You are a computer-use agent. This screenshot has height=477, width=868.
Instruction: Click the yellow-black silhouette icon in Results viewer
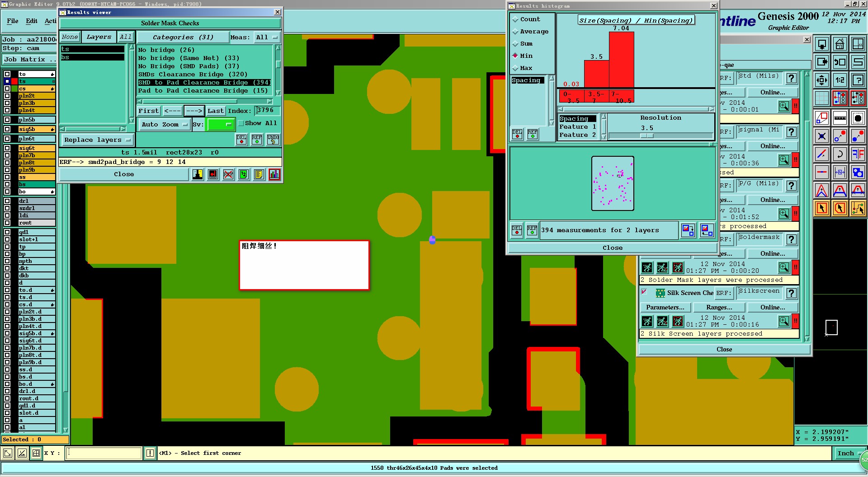click(x=198, y=174)
